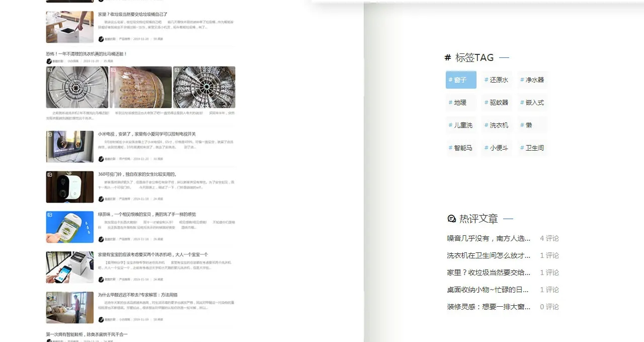Image resolution: width=644 pixels, height=342 pixels.
Task: Click author avatar in 360可视门铃 article row
Action: pyautogui.click(x=101, y=199)
